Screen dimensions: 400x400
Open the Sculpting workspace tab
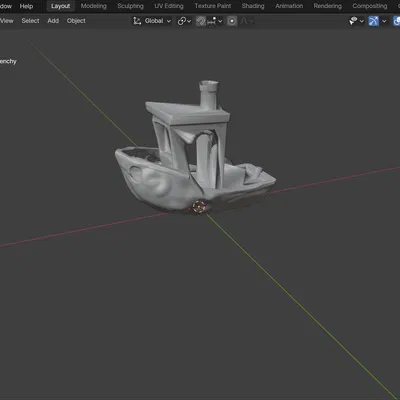click(130, 6)
